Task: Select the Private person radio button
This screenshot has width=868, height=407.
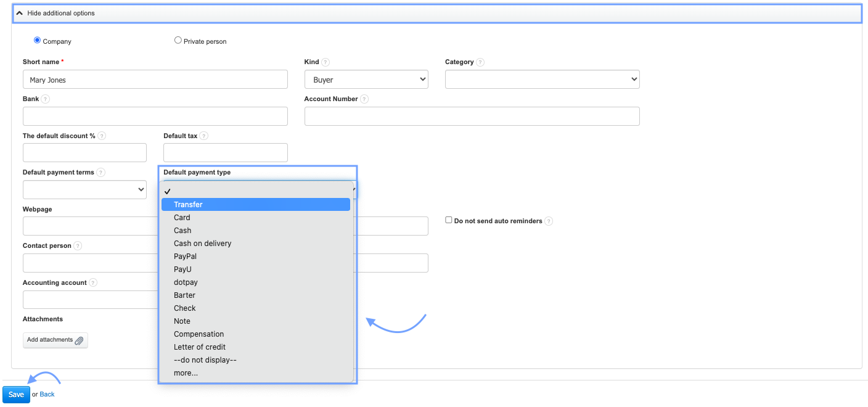Action: coord(178,41)
